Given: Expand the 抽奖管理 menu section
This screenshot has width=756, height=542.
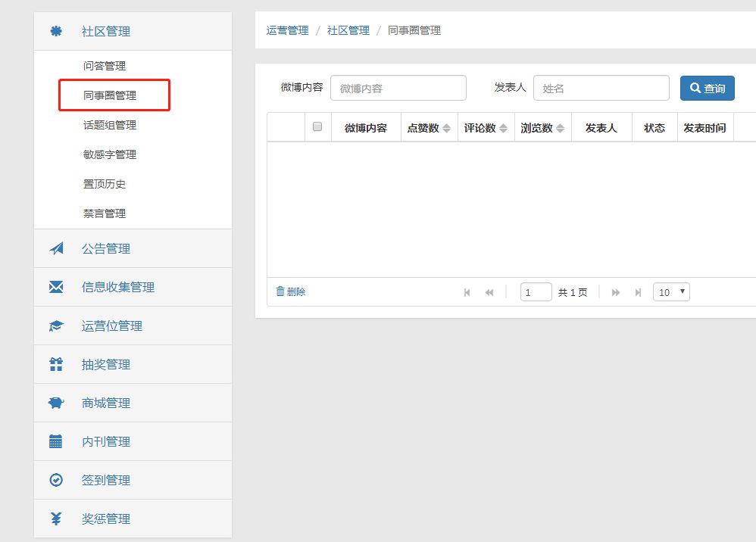Looking at the screenshot, I should point(133,365).
